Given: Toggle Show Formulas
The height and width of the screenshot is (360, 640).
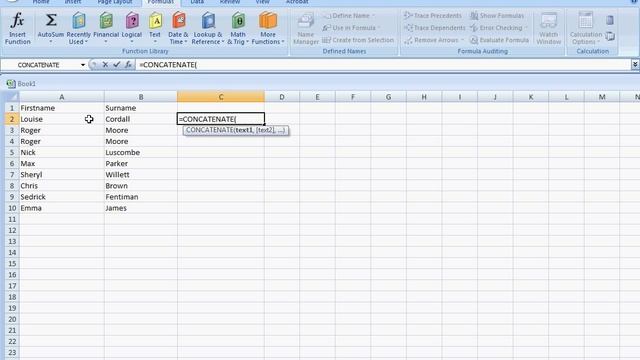Looking at the screenshot, I should point(497,16).
